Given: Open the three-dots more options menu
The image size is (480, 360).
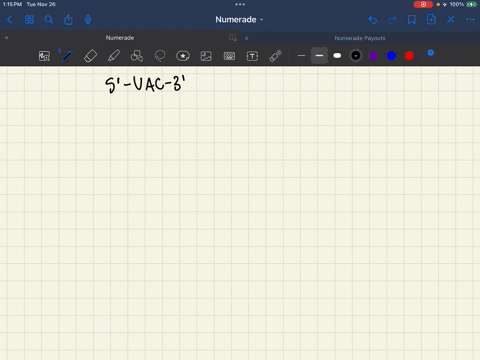Looking at the screenshot, I should (x=470, y=19).
